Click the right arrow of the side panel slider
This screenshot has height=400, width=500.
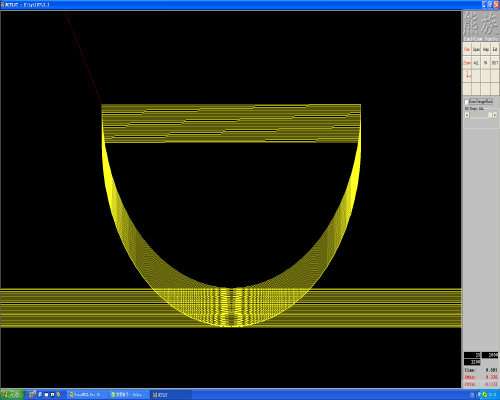(x=495, y=115)
